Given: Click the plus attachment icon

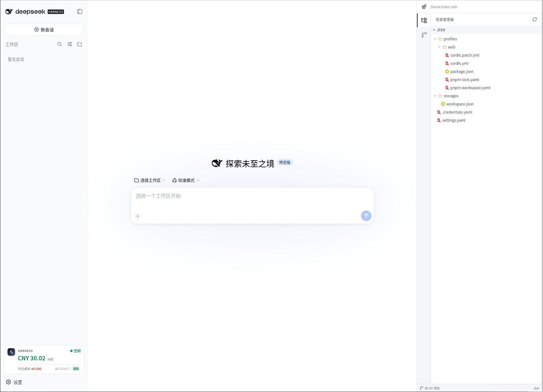Looking at the screenshot, I should (x=138, y=216).
